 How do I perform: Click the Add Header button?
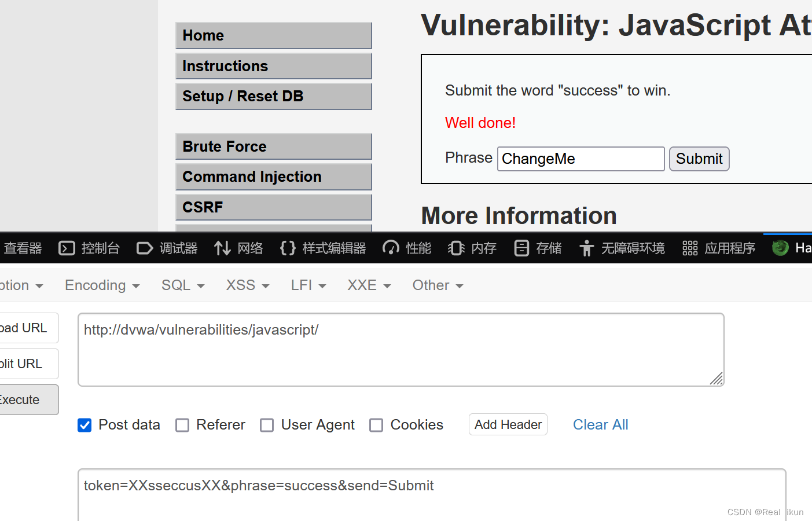(508, 424)
